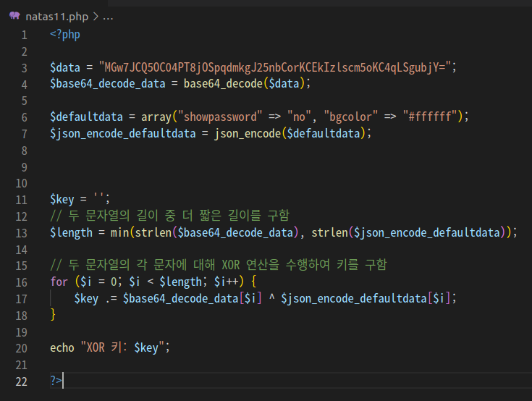Click line number 3 in gutter

click(x=24, y=68)
